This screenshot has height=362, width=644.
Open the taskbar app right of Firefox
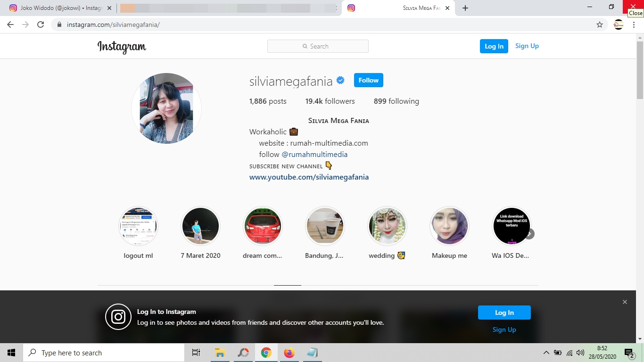(313, 353)
